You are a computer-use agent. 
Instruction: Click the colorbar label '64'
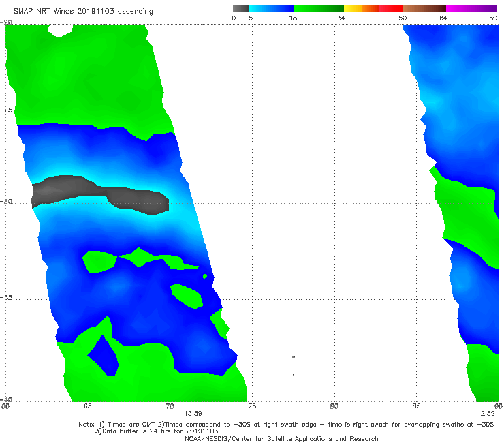(x=443, y=18)
